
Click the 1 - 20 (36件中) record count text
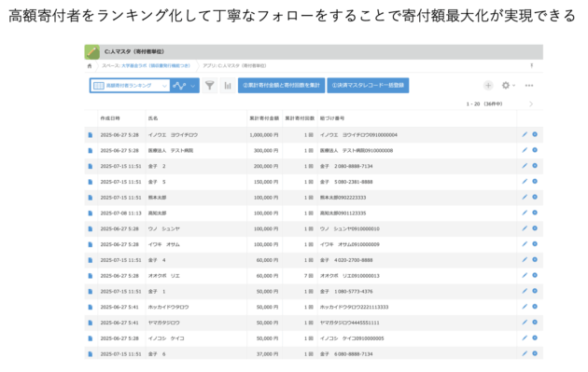click(x=484, y=103)
